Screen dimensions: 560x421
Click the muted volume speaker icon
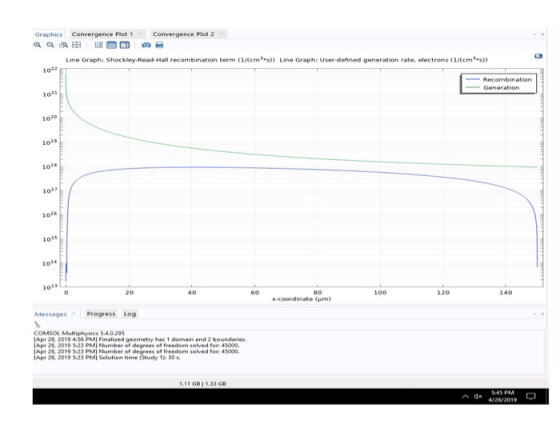coord(478,396)
